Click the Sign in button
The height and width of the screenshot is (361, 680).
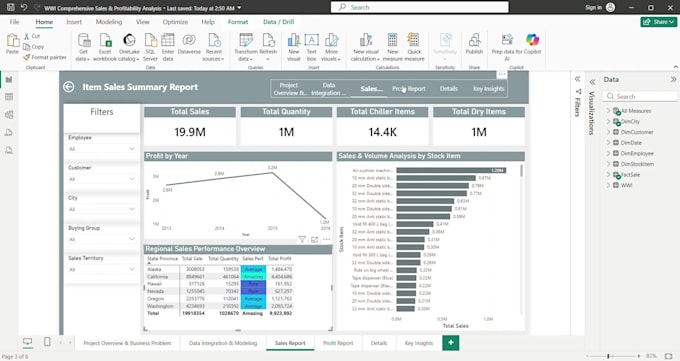(600, 7)
